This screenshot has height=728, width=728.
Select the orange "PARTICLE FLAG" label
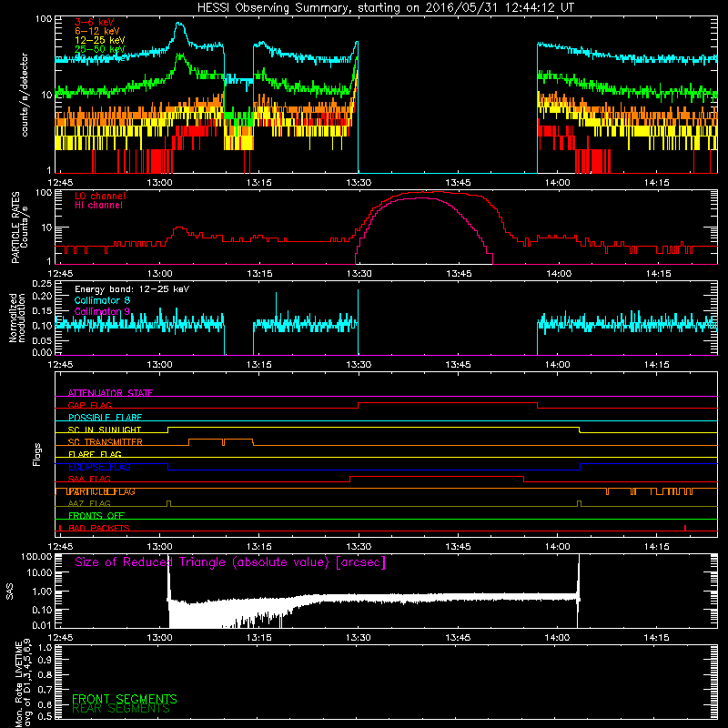(102, 491)
